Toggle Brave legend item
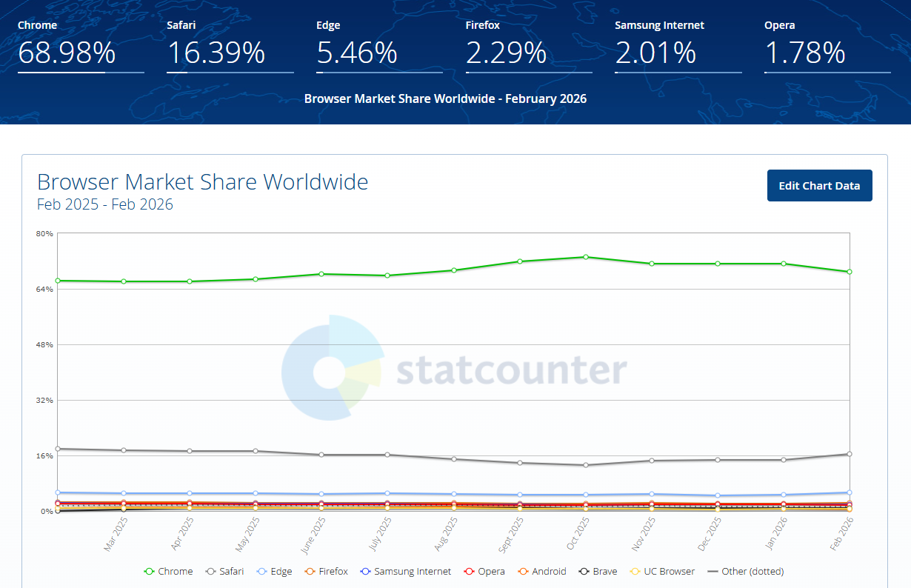Screen dimensions: 911x588 click(x=598, y=572)
